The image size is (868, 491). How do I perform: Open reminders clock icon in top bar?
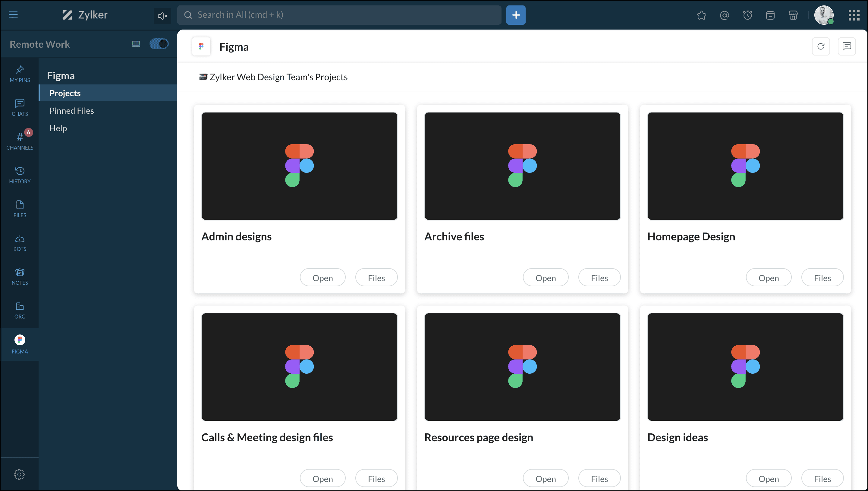coord(747,15)
